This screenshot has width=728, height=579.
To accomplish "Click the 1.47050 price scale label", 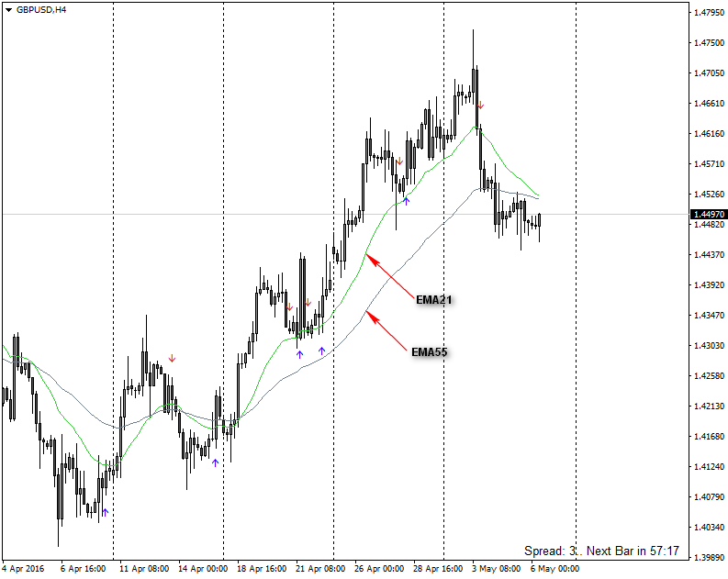I will (709, 72).
